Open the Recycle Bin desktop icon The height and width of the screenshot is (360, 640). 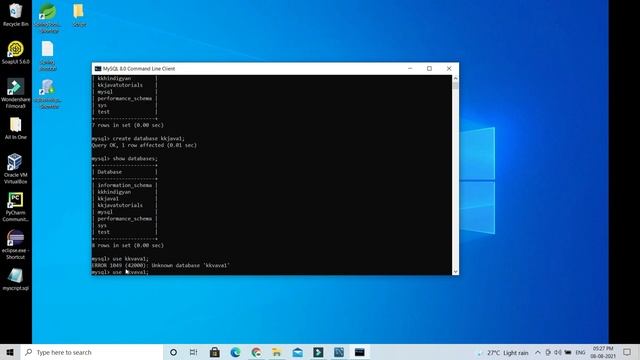[16, 15]
